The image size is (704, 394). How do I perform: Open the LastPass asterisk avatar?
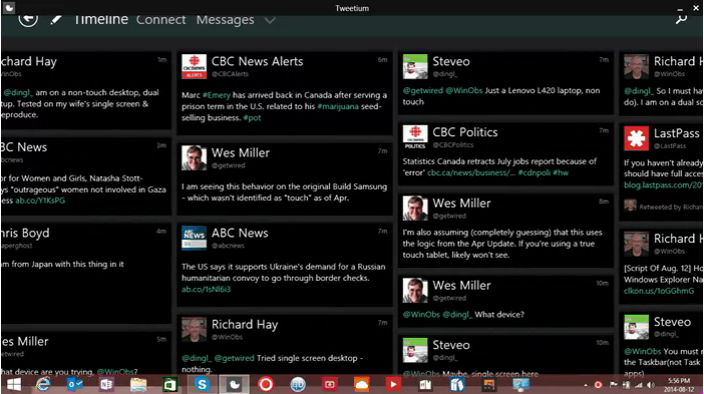coord(636,138)
